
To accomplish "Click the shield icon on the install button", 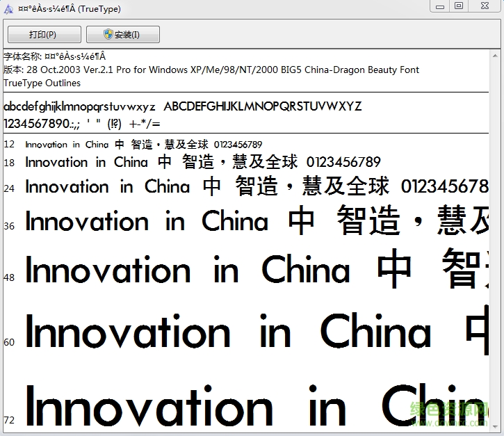I will (108, 34).
